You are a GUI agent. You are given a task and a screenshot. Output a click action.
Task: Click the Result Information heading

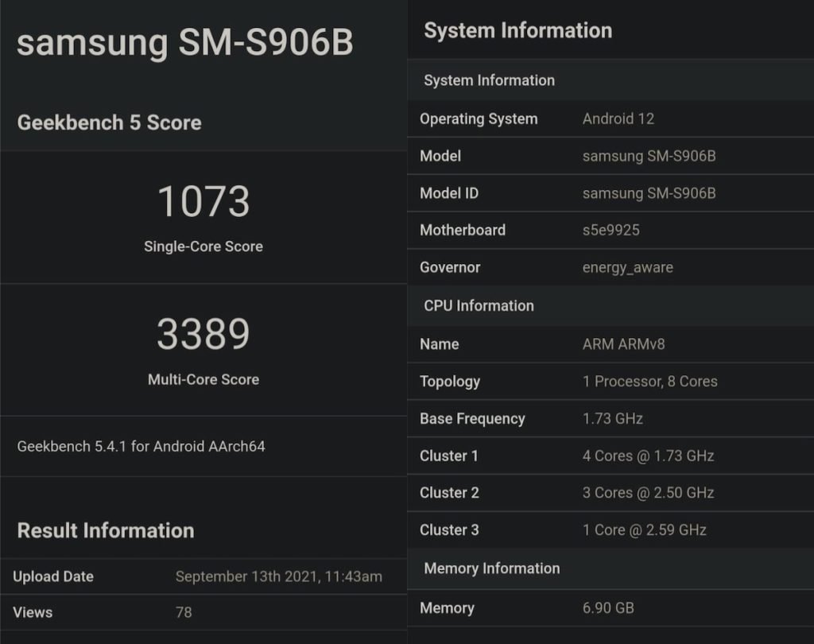[x=106, y=531]
